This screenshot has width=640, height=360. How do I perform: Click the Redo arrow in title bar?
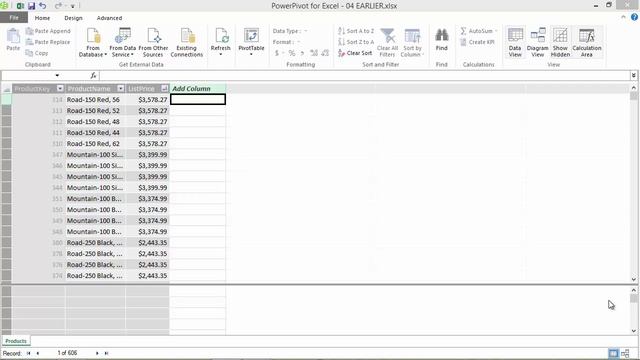[58, 6]
